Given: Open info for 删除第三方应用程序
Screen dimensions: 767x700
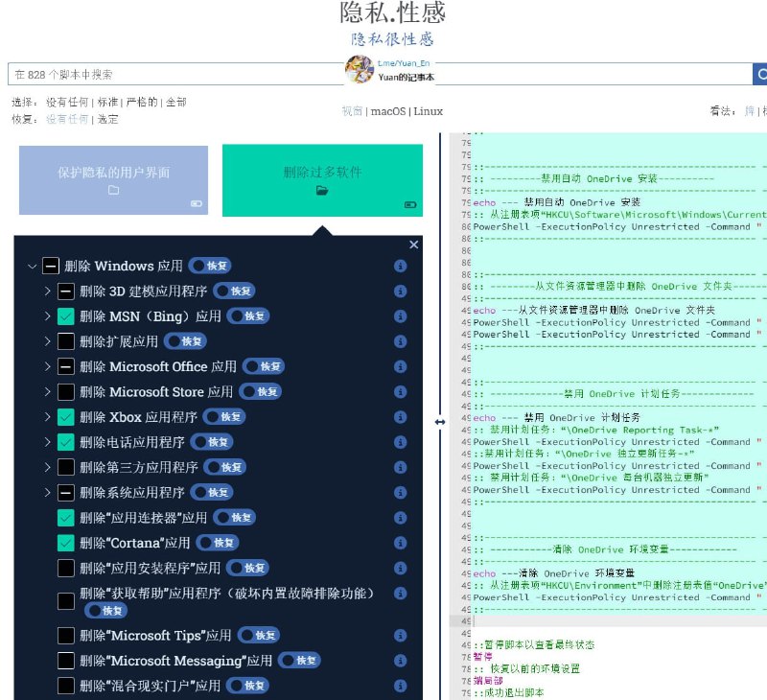Looking at the screenshot, I should (x=400, y=467).
